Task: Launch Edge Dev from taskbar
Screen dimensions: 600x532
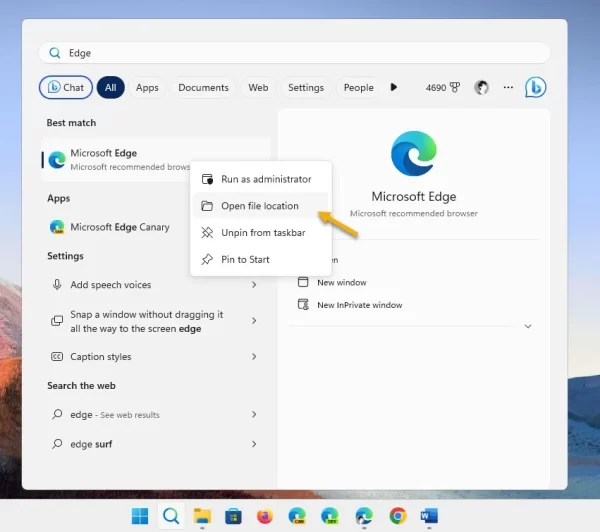Action: tap(330, 516)
